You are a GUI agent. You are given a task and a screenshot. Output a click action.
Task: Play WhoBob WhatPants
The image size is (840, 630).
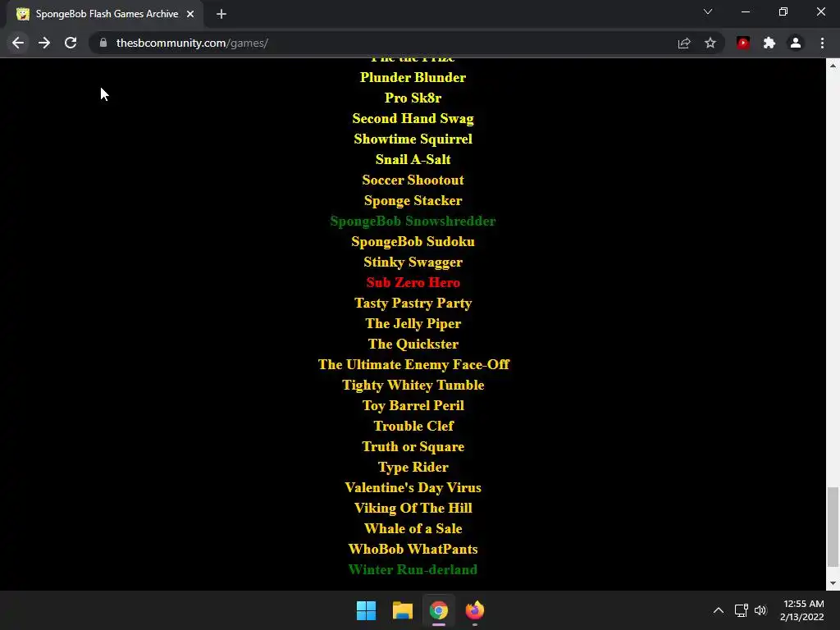click(413, 549)
